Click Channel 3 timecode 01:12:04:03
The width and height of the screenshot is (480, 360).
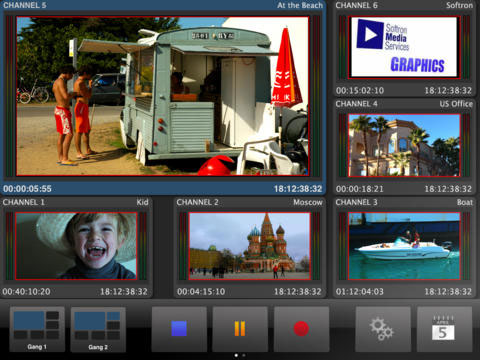(360, 292)
